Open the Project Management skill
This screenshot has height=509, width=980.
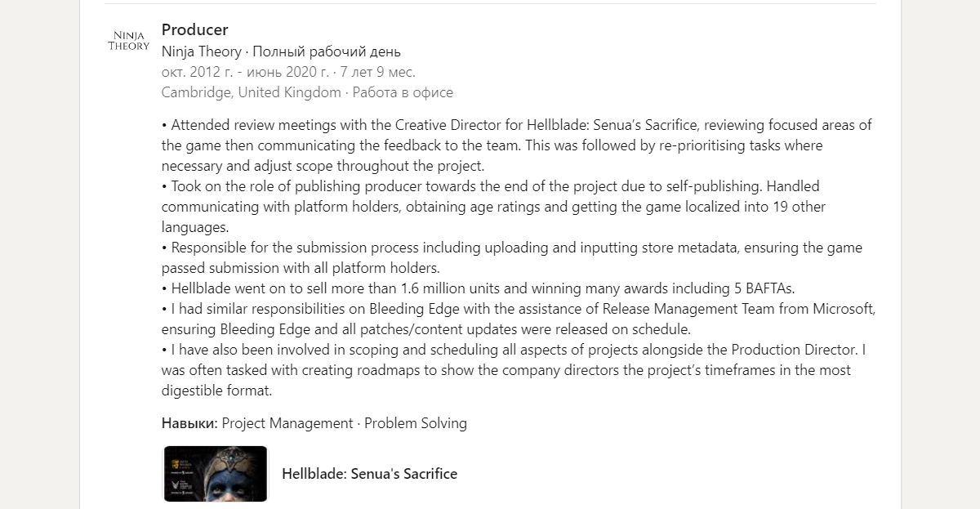287,423
